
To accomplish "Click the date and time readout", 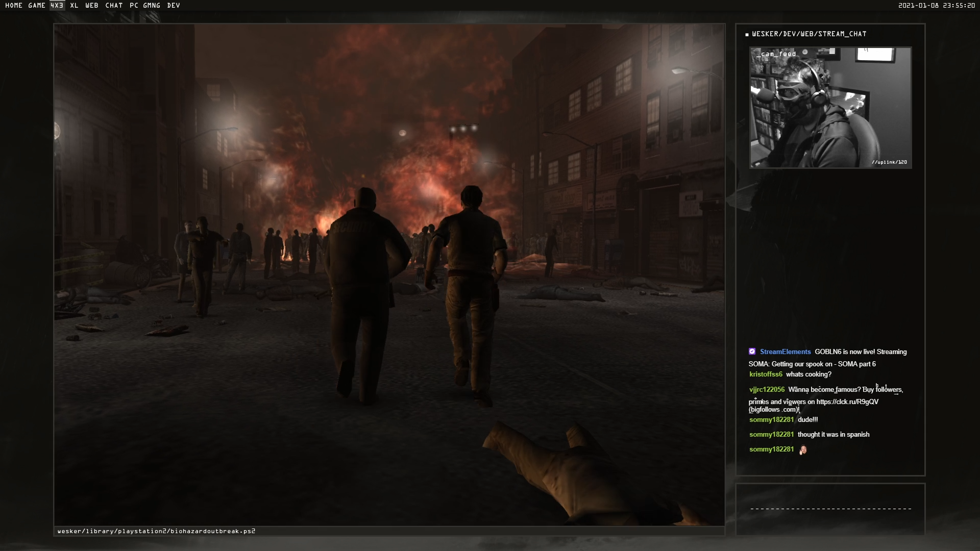I will 936,6.
